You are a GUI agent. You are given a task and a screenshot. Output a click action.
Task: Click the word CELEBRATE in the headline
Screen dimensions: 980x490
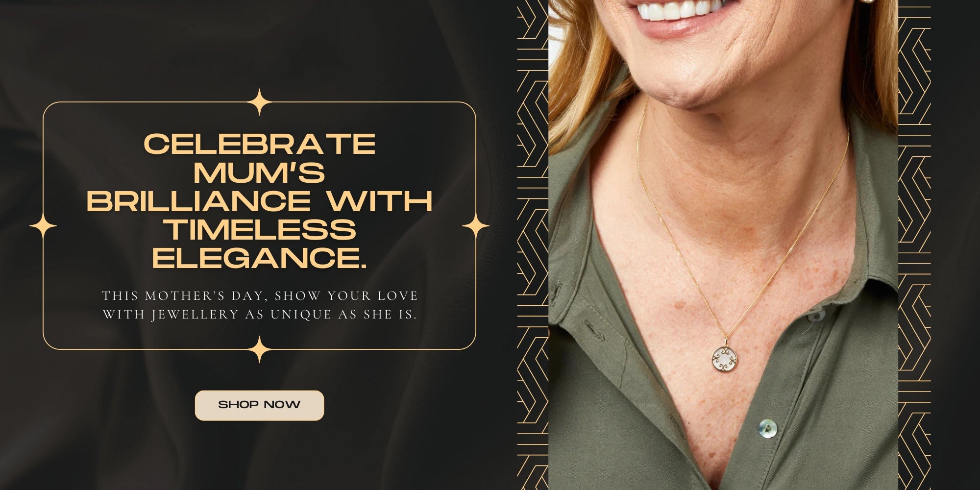click(x=259, y=144)
